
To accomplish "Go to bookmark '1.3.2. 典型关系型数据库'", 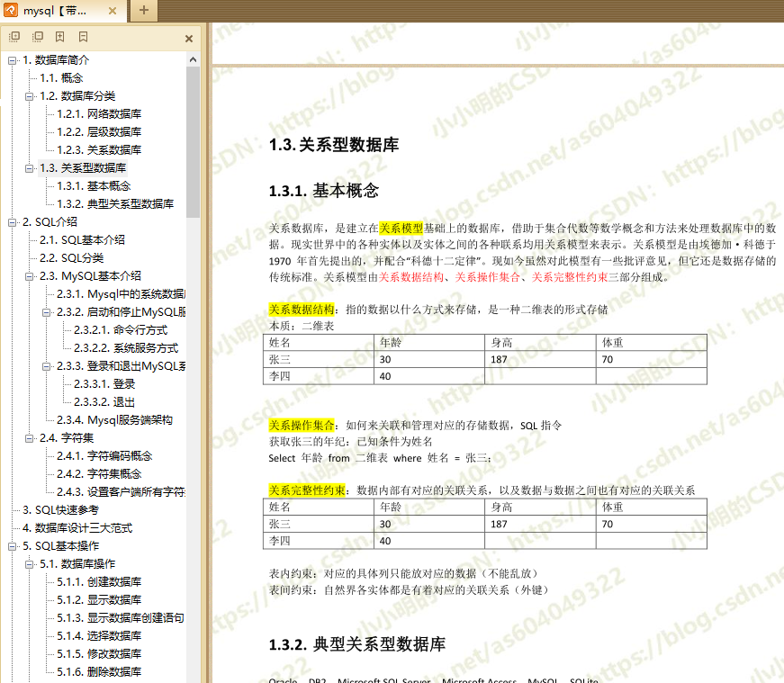I will coord(115,204).
